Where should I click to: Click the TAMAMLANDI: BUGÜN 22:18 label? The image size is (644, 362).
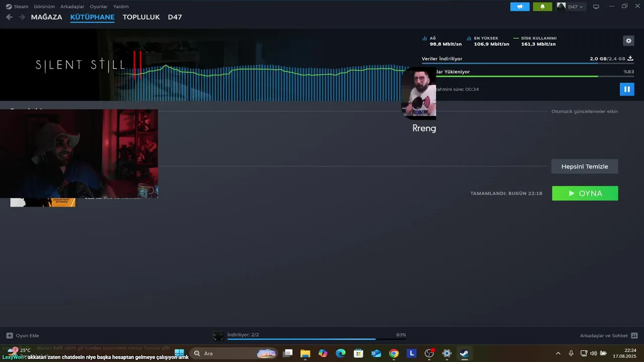point(506,194)
